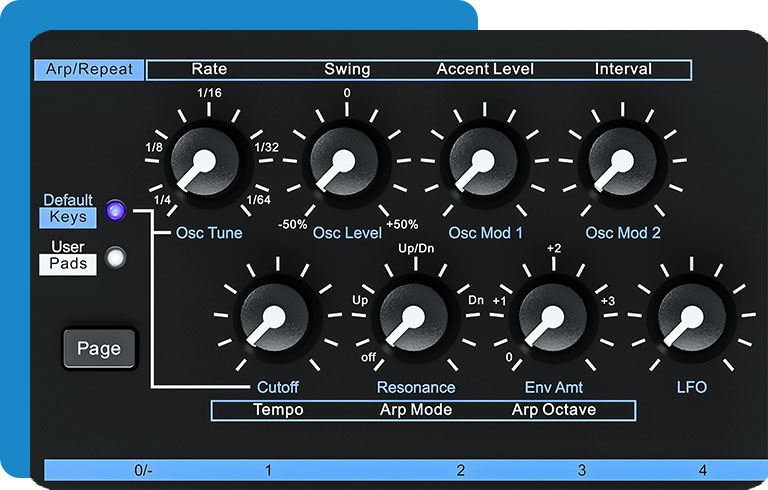This screenshot has height=490, width=768.
Task: Click the Rate header label
Action: pyautogui.click(x=209, y=69)
